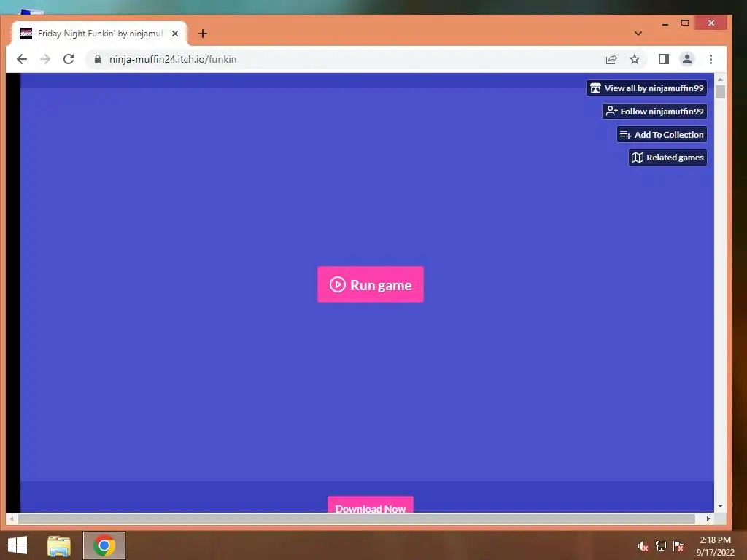
Task: Click the Run game button
Action: pos(370,284)
